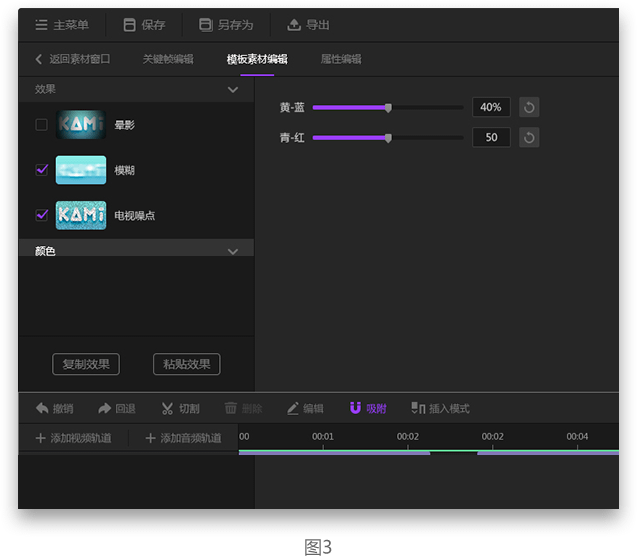
Task: Click the plus icon for 添加音频轨道
Action: (151, 438)
